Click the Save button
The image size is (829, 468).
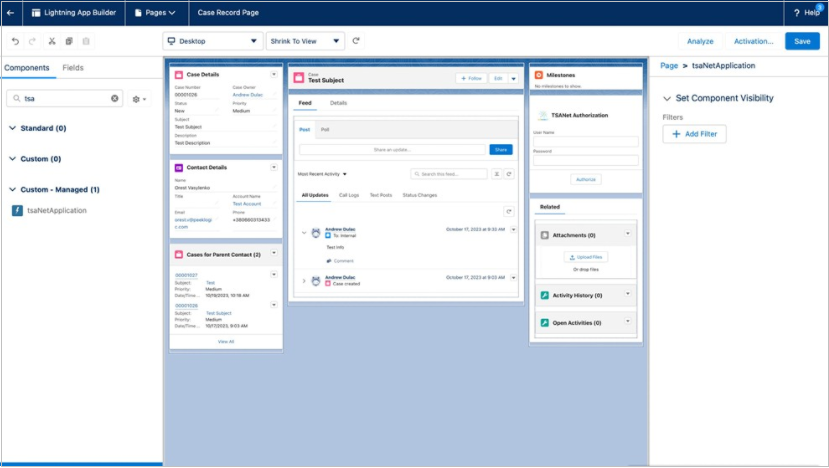coord(802,41)
